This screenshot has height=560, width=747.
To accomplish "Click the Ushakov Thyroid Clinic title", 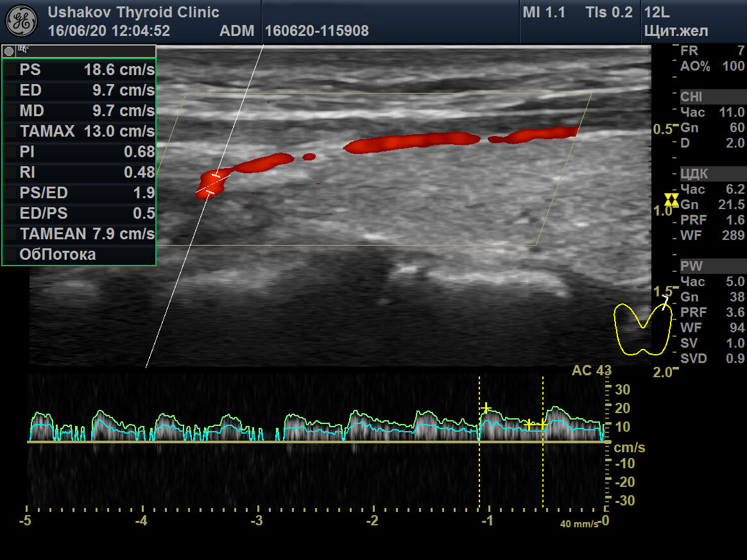I will (133, 12).
